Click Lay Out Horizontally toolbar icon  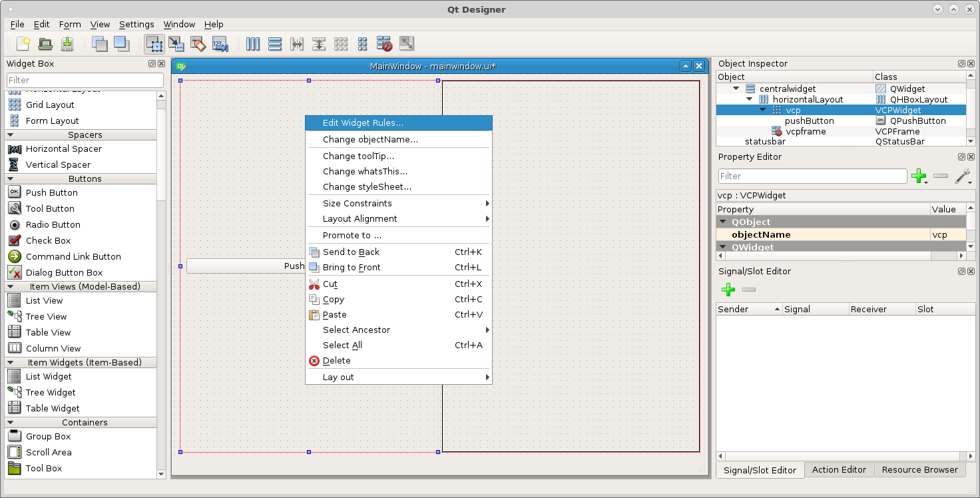[253, 44]
